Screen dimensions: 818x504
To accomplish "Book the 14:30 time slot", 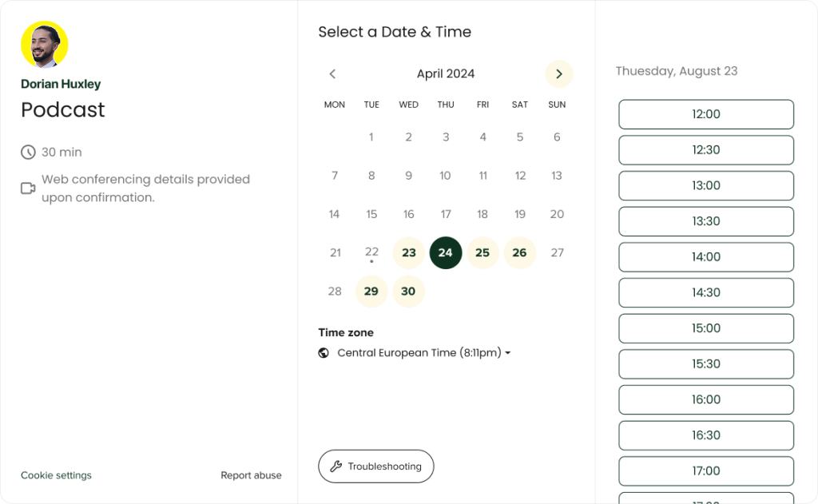I will [706, 292].
